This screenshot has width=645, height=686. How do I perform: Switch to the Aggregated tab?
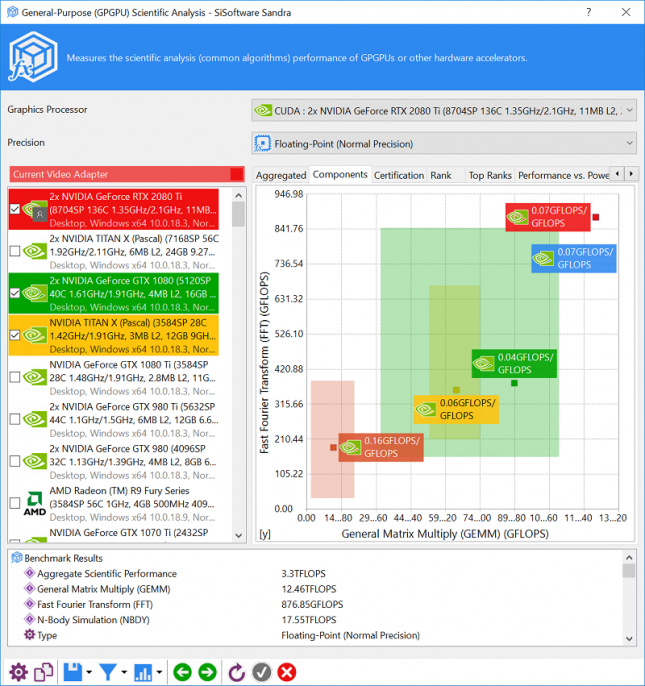point(281,175)
